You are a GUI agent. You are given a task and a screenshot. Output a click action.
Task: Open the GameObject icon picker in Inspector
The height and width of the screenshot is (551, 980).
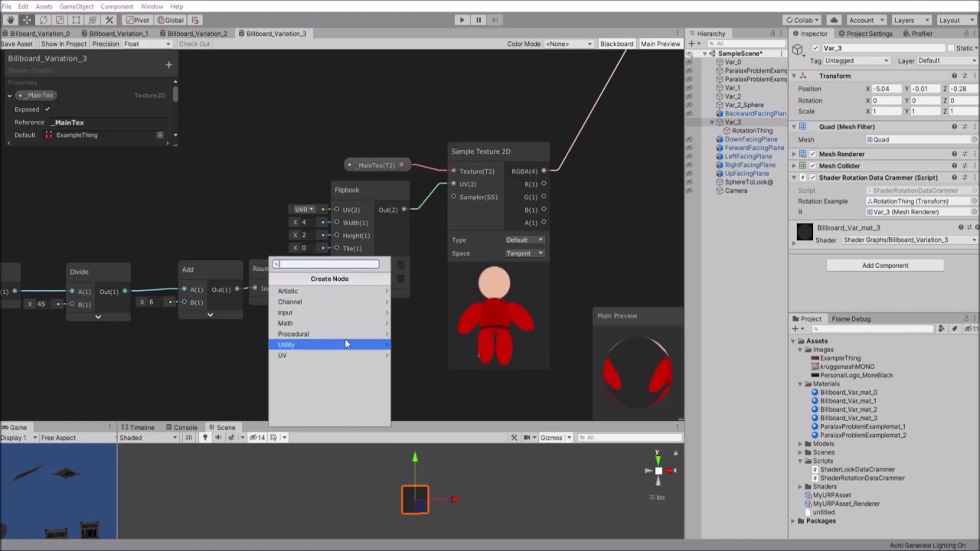pos(799,51)
